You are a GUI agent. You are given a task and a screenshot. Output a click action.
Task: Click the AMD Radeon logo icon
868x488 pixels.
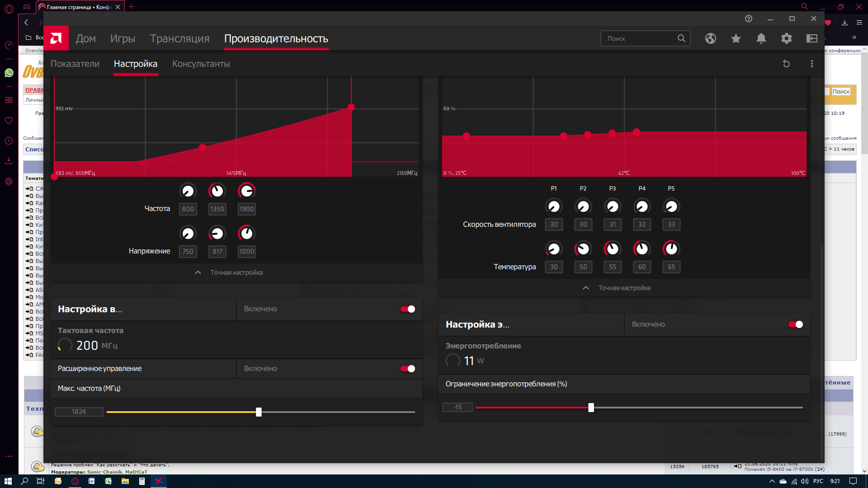[x=56, y=38]
